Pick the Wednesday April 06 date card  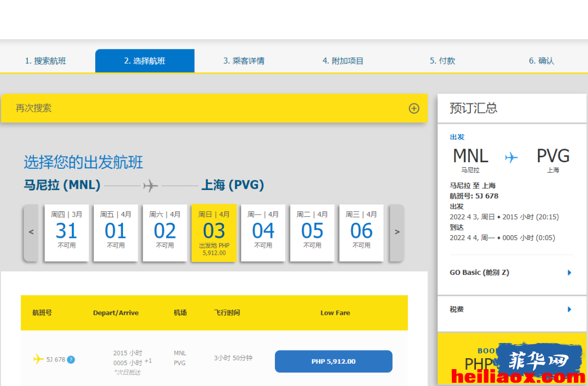[361, 232]
